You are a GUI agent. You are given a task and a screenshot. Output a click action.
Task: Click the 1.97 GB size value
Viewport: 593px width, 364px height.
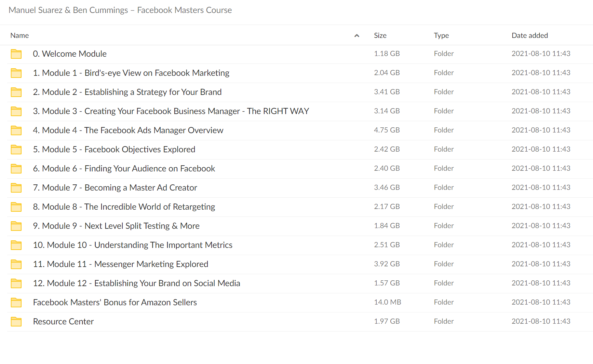[x=387, y=321]
